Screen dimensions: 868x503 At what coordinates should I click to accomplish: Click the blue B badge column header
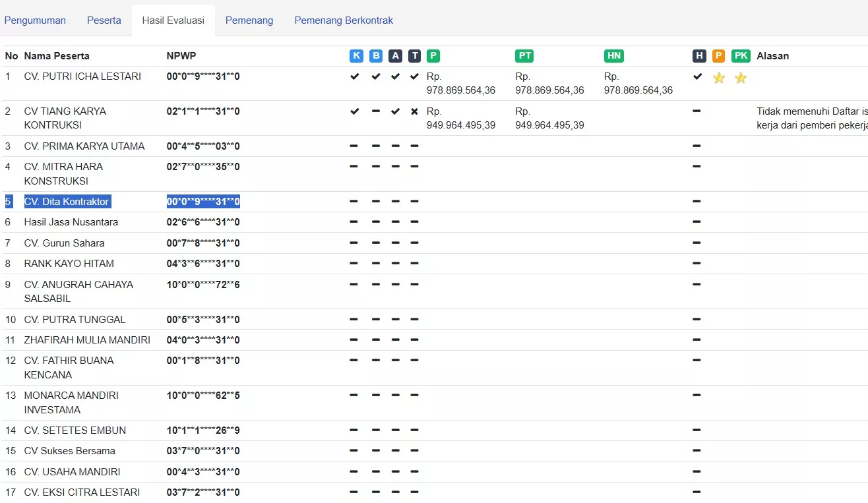coord(376,56)
